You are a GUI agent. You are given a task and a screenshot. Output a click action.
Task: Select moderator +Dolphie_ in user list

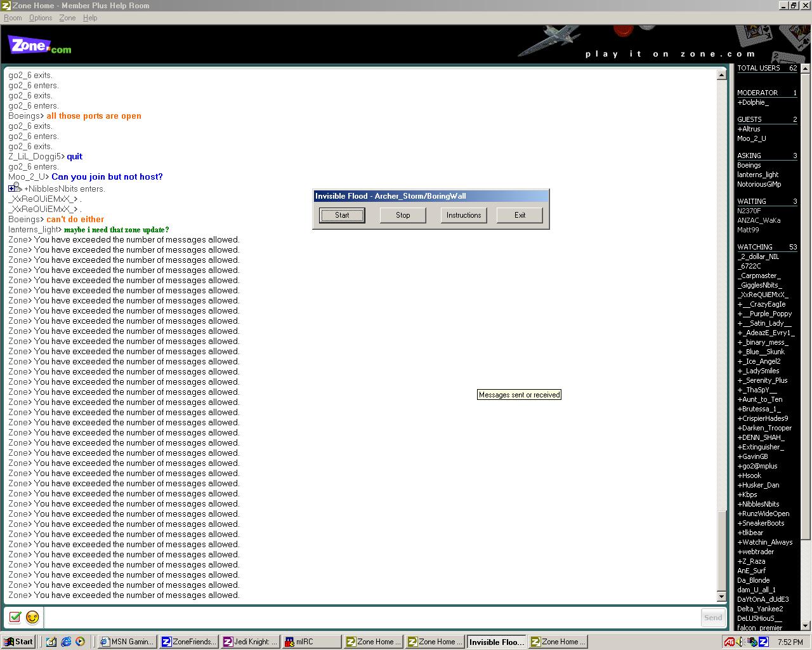point(753,102)
